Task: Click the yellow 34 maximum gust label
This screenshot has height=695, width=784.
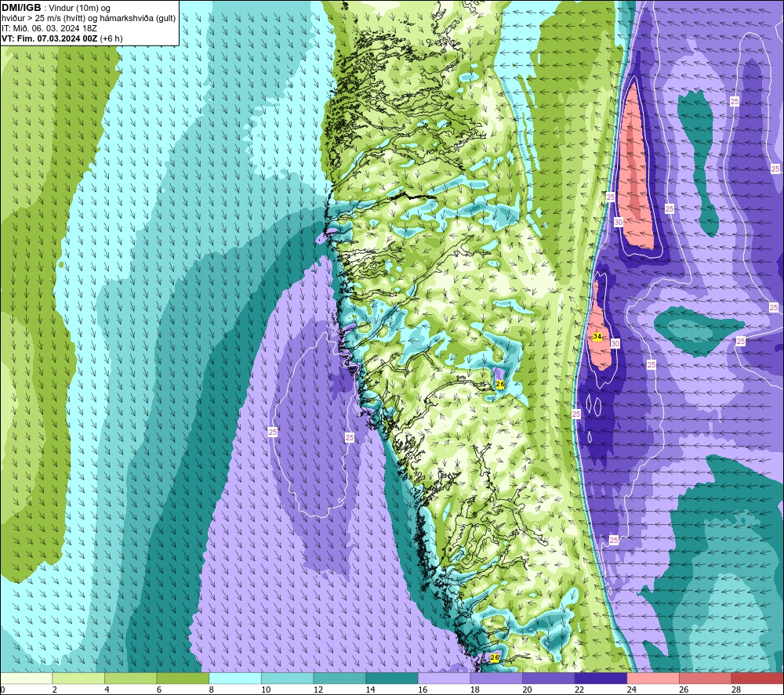Action: [x=597, y=336]
